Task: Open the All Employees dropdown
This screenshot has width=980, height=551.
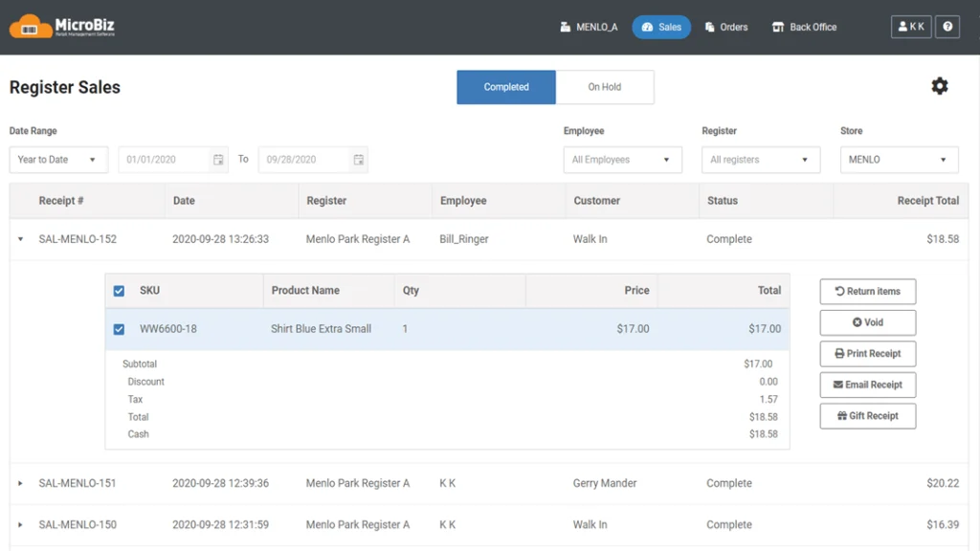Action: coord(622,160)
